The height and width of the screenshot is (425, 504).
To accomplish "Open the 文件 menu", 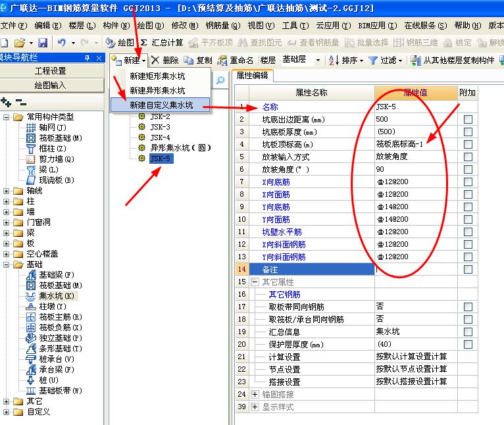I will point(14,26).
